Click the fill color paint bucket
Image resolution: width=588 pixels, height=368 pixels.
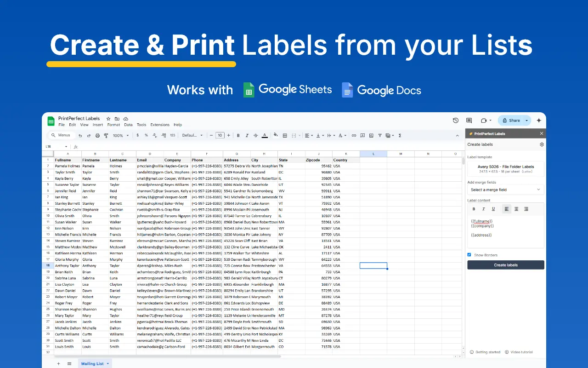(276, 136)
